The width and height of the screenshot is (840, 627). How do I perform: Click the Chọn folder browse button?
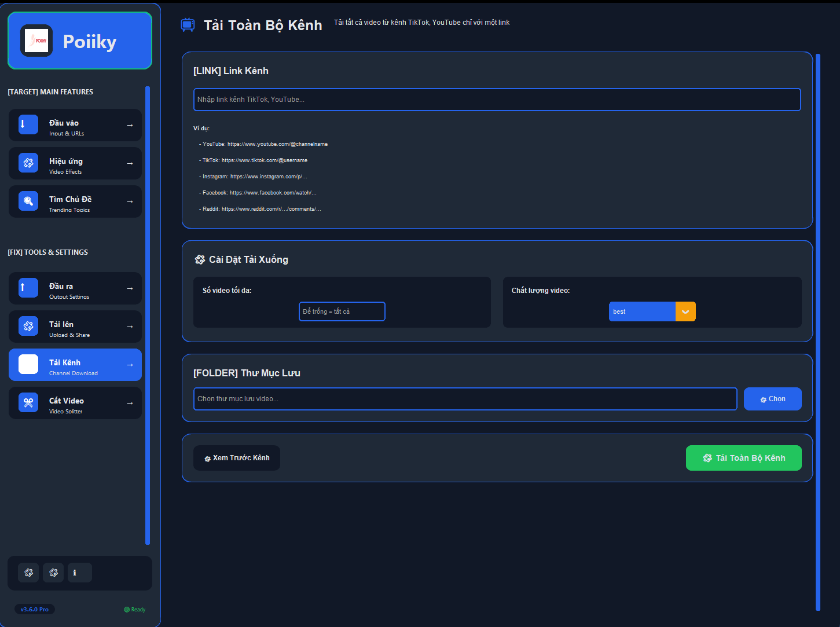(772, 399)
